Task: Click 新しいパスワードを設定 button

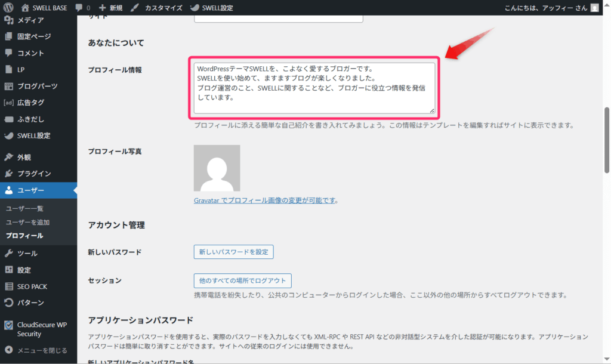Action: point(233,252)
